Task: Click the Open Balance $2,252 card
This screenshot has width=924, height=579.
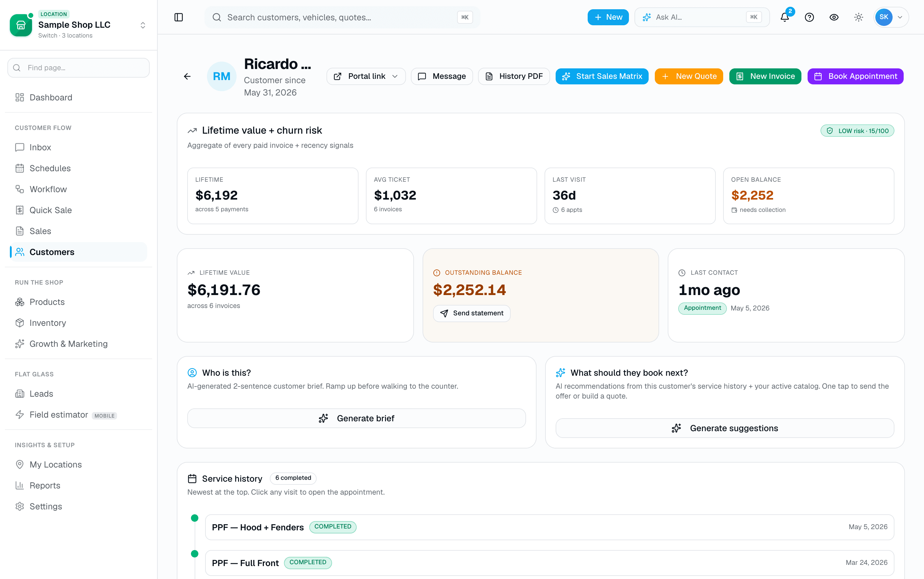Action: pyautogui.click(x=808, y=196)
